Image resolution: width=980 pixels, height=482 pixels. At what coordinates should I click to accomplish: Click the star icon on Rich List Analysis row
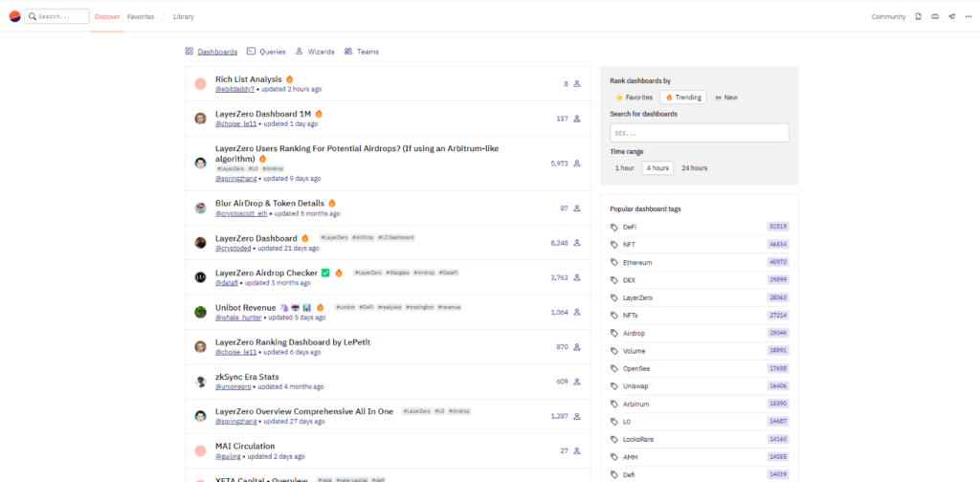click(577, 84)
